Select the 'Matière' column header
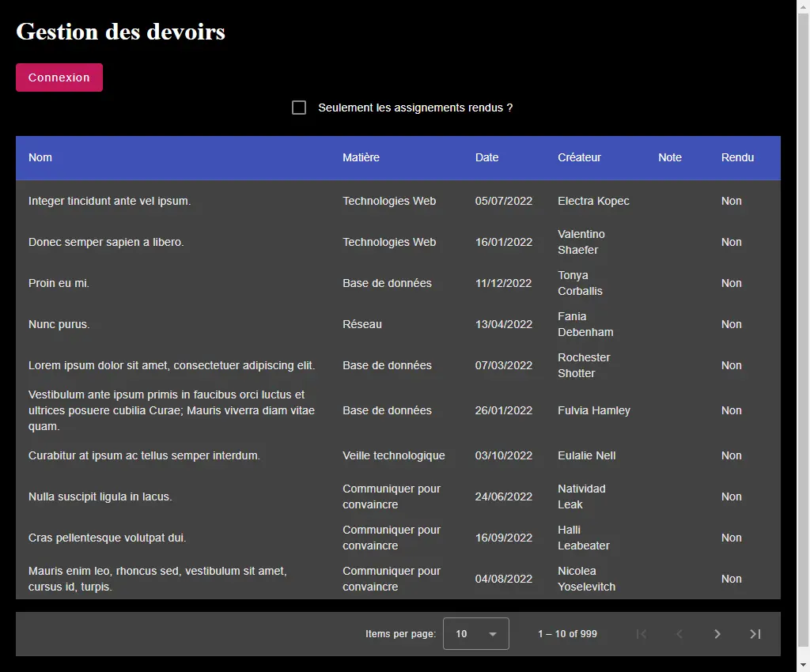The height and width of the screenshot is (672, 810). click(x=361, y=157)
